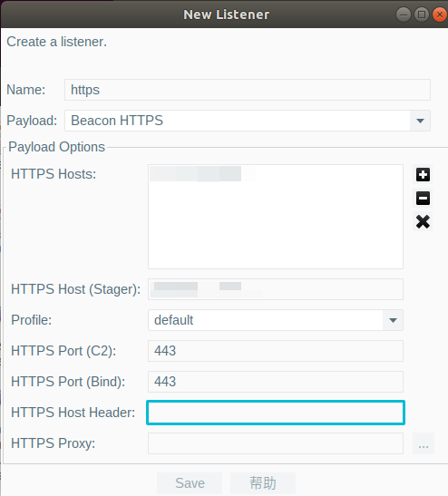
Task: Close the New Listener dialog
Action: coord(440,15)
